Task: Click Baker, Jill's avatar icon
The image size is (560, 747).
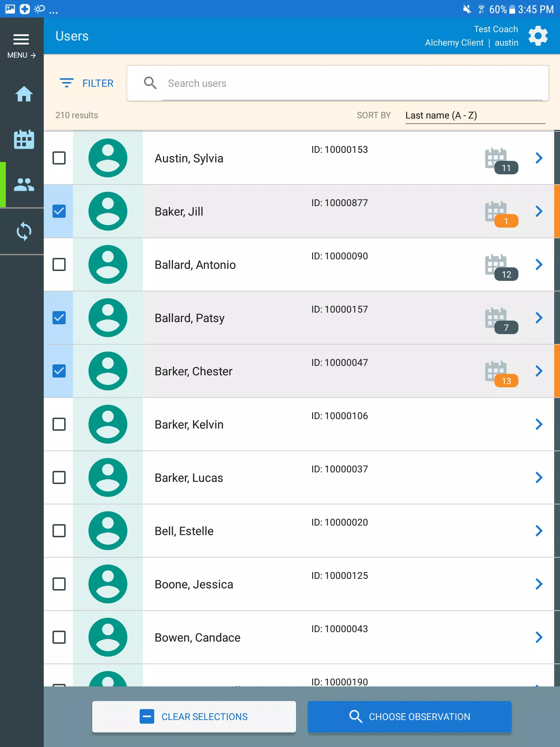Action: tap(108, 211)
